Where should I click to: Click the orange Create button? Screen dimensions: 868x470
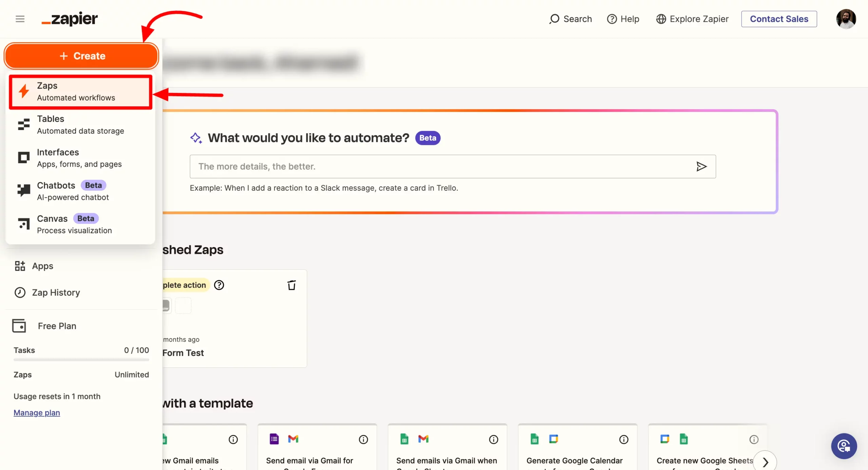(x=81, y=56)
